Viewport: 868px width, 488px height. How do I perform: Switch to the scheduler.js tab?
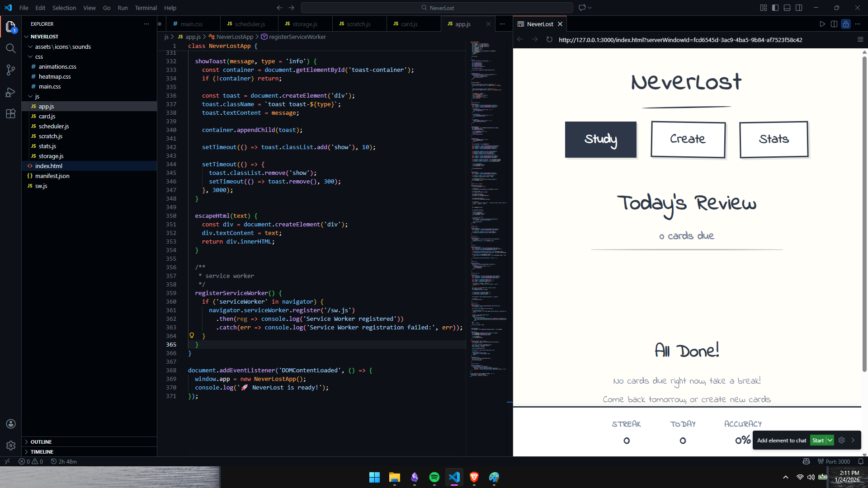[x=250, y=24]
